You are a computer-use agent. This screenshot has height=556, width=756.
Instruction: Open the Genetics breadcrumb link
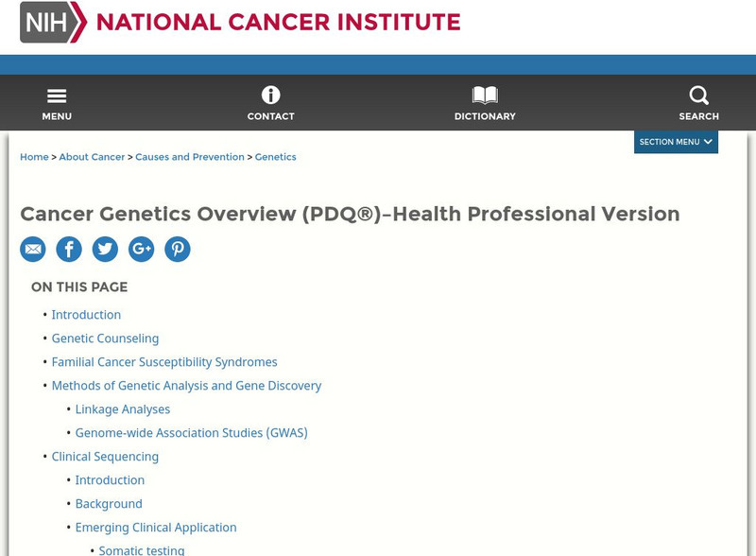(x=275, y=157)
